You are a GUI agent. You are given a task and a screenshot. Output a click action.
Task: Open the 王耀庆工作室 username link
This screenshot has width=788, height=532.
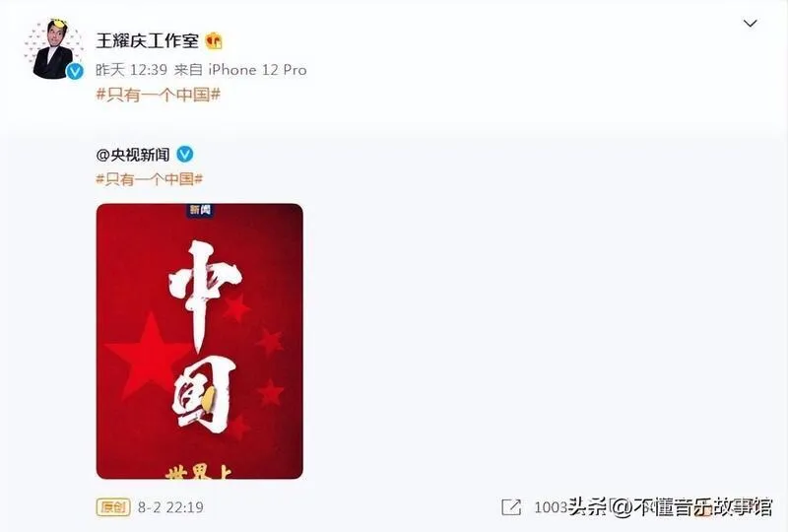147,40
